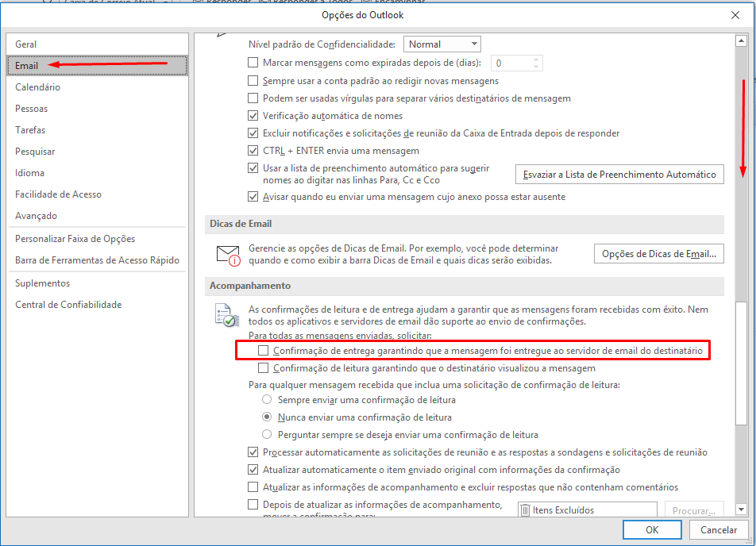Open the Suplementos category

tap(98, 283)
